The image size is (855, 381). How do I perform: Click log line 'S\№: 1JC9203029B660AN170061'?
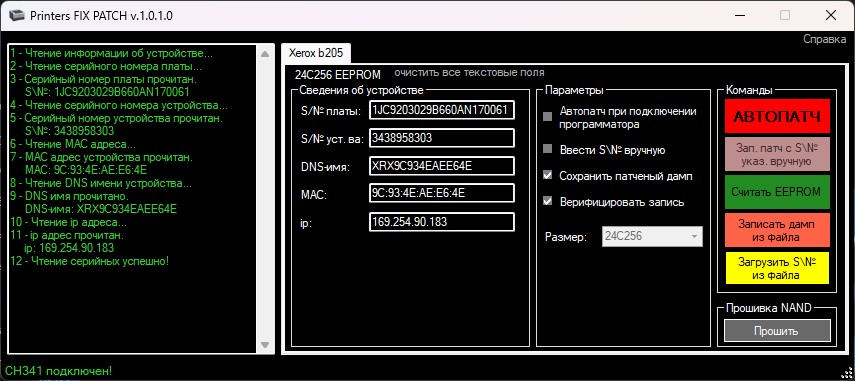point(107,93)
